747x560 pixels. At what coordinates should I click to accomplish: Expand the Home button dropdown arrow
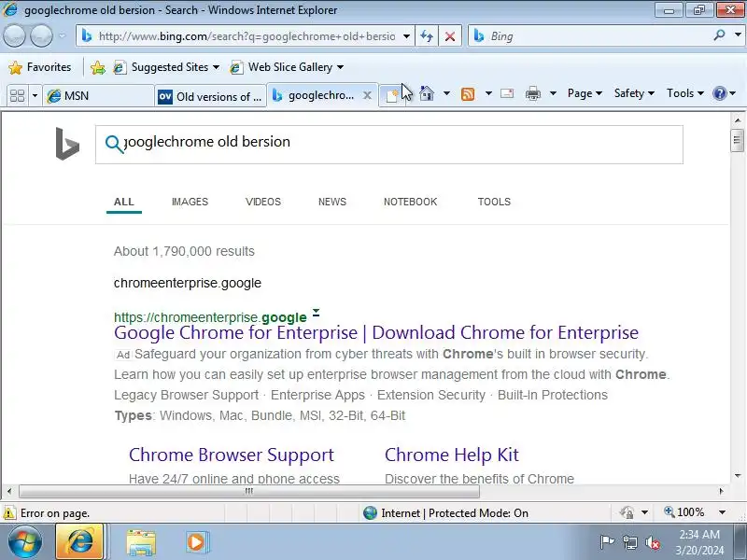click(447, 93)
